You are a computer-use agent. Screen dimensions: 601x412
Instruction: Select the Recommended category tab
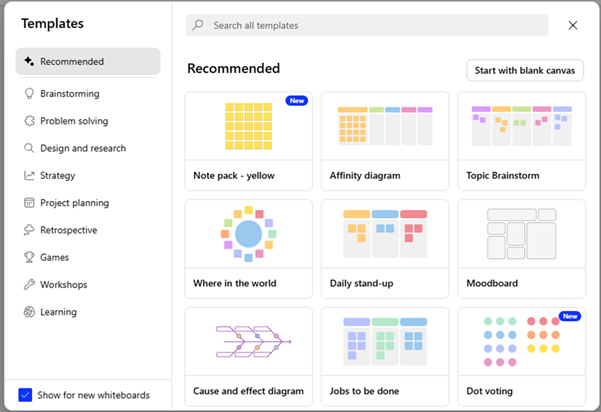88,62
